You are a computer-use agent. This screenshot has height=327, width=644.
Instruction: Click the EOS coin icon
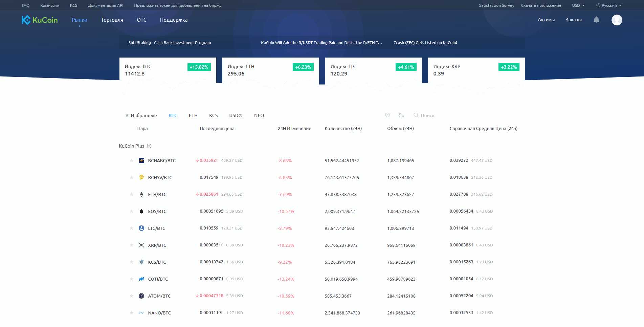point(141,211)
